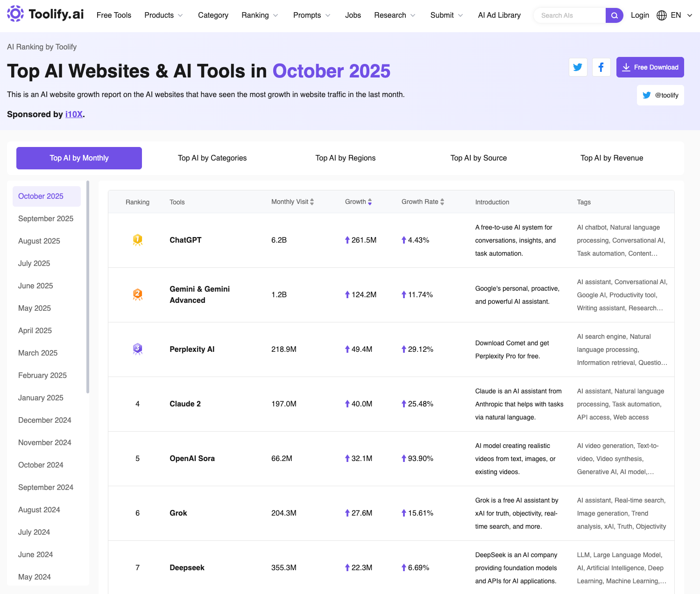Click the Monthly Visit sort arrows
Viewport: 700px width, 594px height.
(x=312, y=202)
